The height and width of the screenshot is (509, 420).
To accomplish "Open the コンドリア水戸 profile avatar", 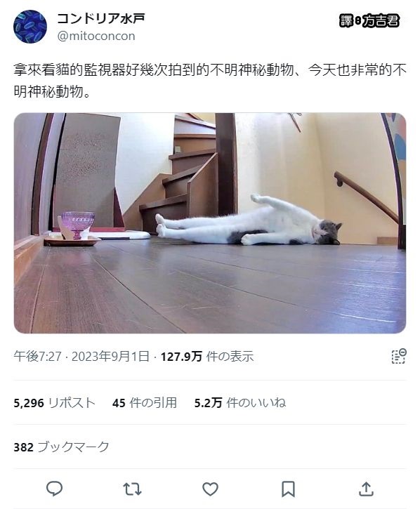I will [30, 27].
